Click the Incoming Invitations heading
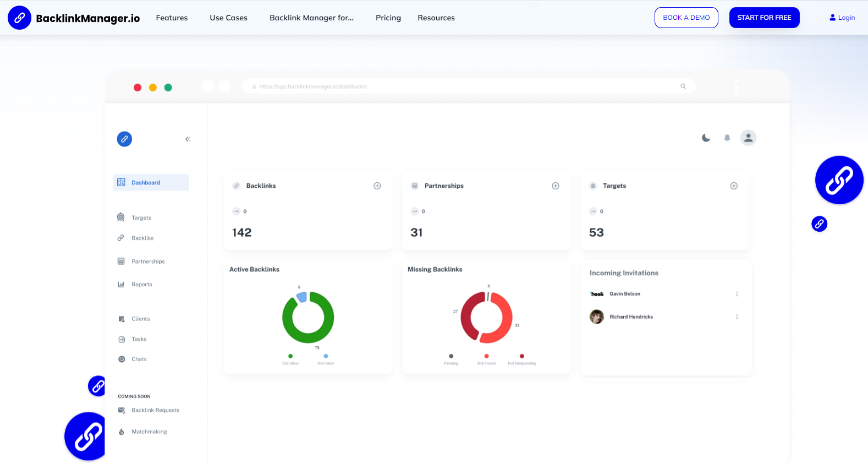The image size is (868, 463). [624, 273]
